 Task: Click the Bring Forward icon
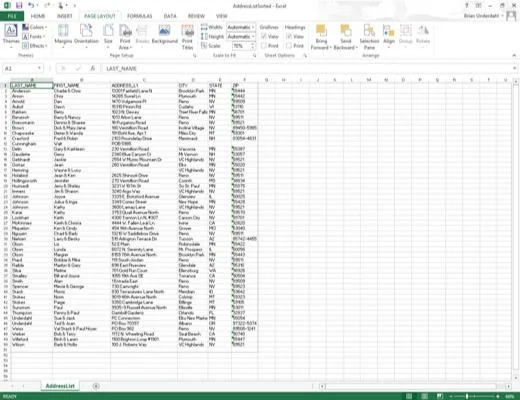(x=321, y=31)
